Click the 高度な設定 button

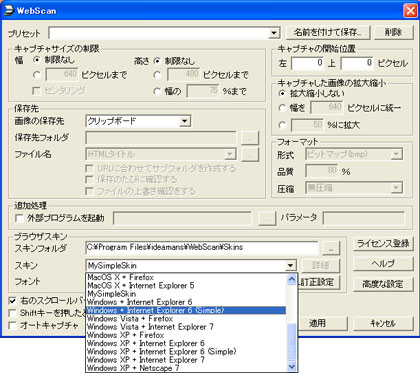(383, 284)
